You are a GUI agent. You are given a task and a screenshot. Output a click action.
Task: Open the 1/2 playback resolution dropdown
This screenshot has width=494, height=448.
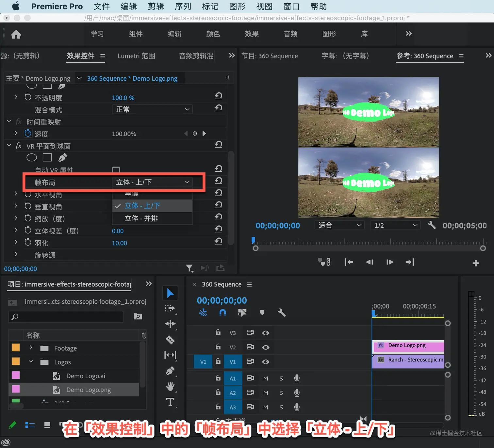pos(395,225)
